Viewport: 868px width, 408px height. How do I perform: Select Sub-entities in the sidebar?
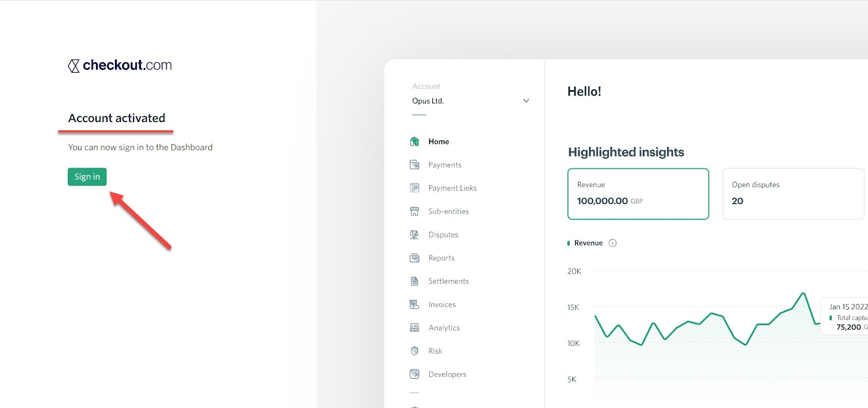(449, 212)
